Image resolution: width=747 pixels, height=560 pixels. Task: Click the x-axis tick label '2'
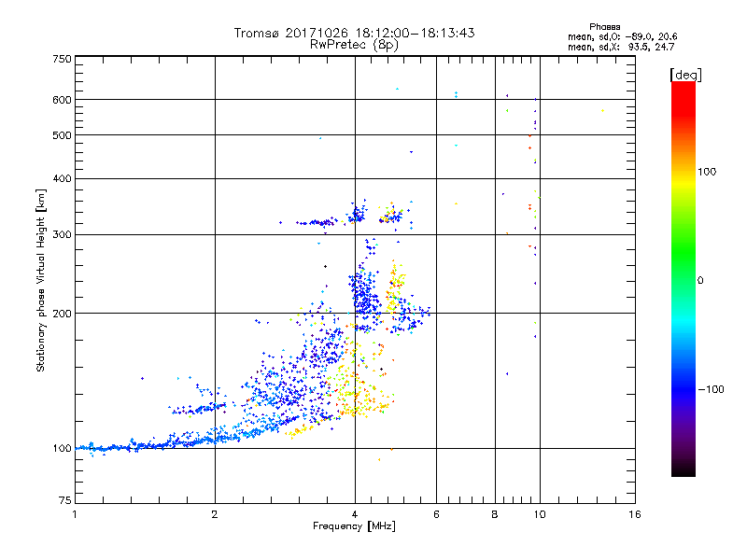pyautogui.click(x=215, y=514)
